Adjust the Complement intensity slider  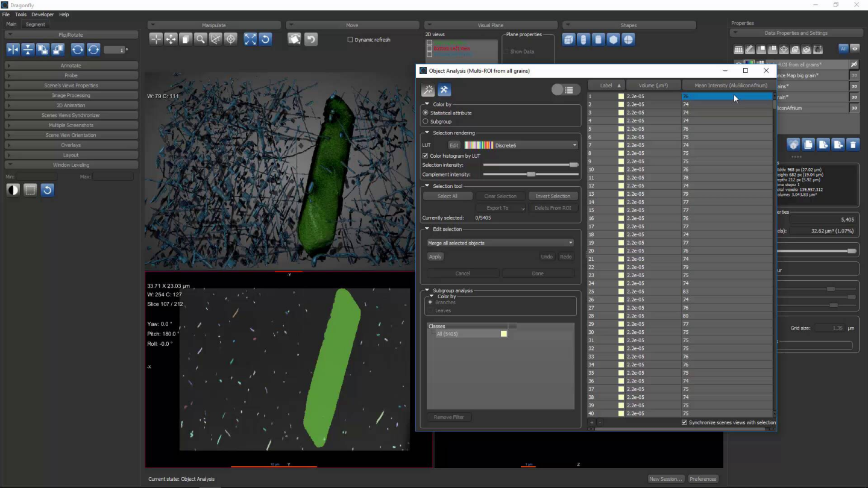point(530,174)
